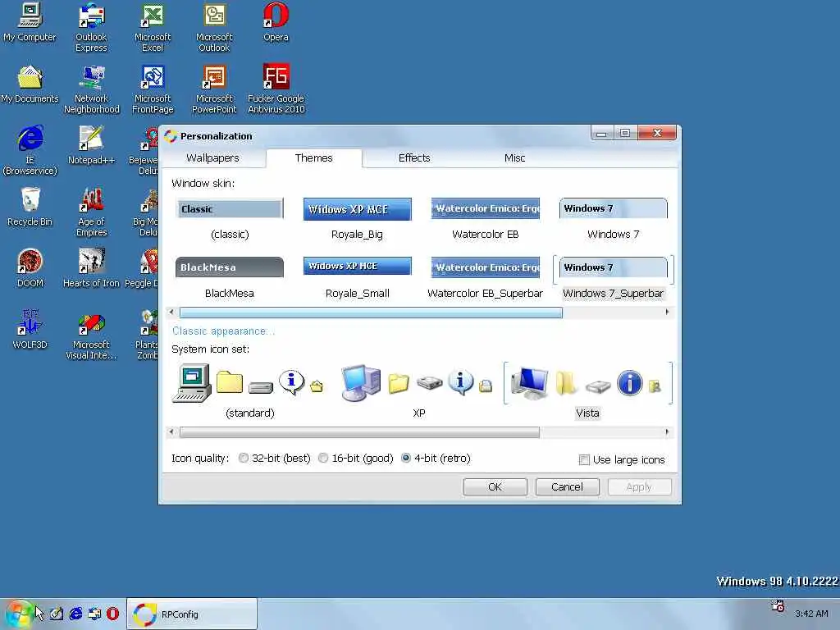The height and width of the screenshot is (630, 840).
Task: Launch Age of Empires shortcut
Action: (92, 212)
